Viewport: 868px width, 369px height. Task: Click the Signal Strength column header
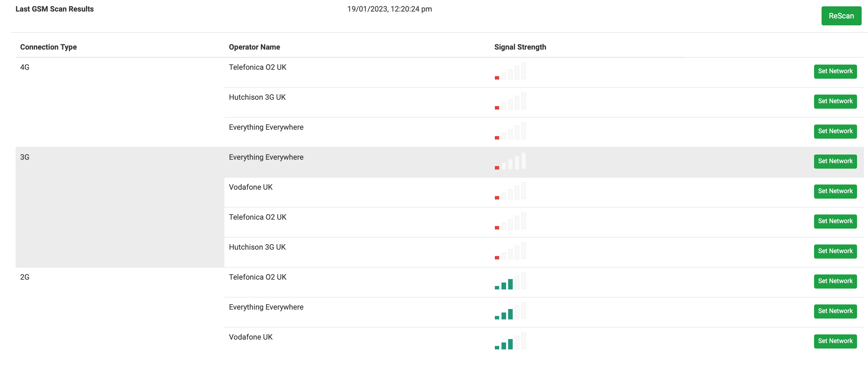click(x=520, y=47)
